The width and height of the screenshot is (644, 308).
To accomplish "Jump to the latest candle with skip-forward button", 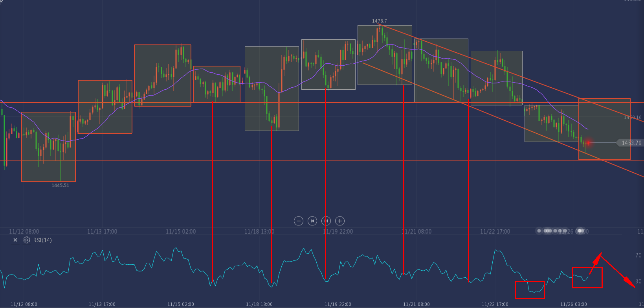I will point(326,221).
